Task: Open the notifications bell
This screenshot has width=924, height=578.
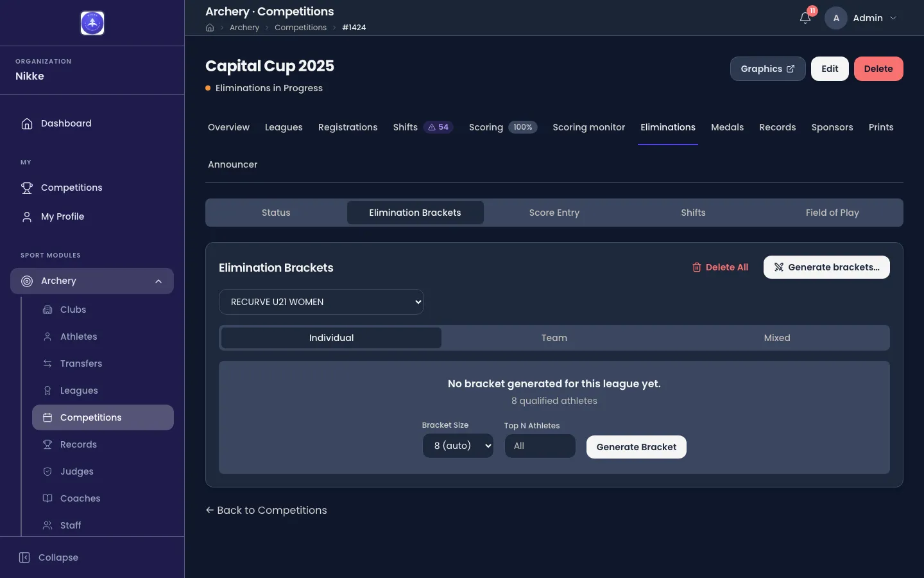Action: click(805, 18)
